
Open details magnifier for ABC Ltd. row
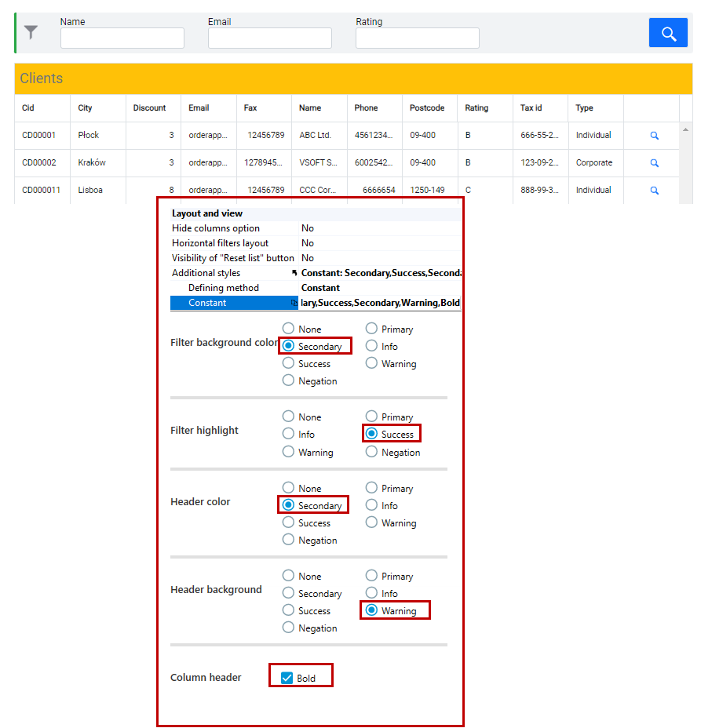tap(654, 136)
